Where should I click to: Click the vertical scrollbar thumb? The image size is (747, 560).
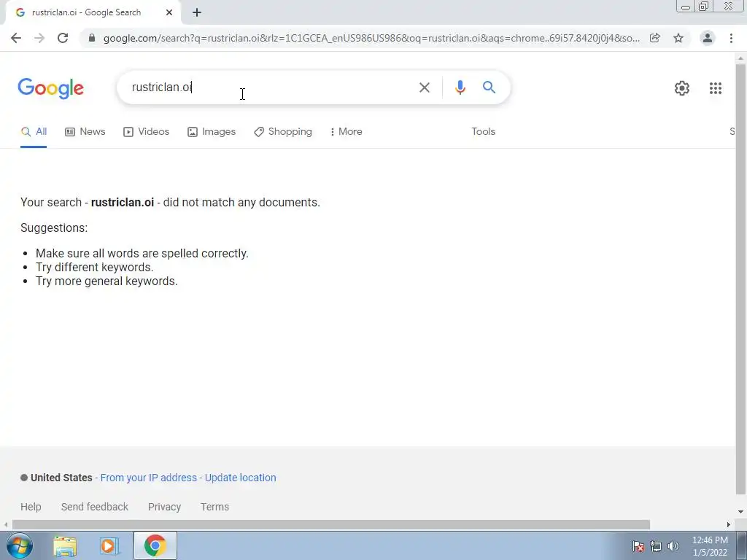click(x=741, y=279)
